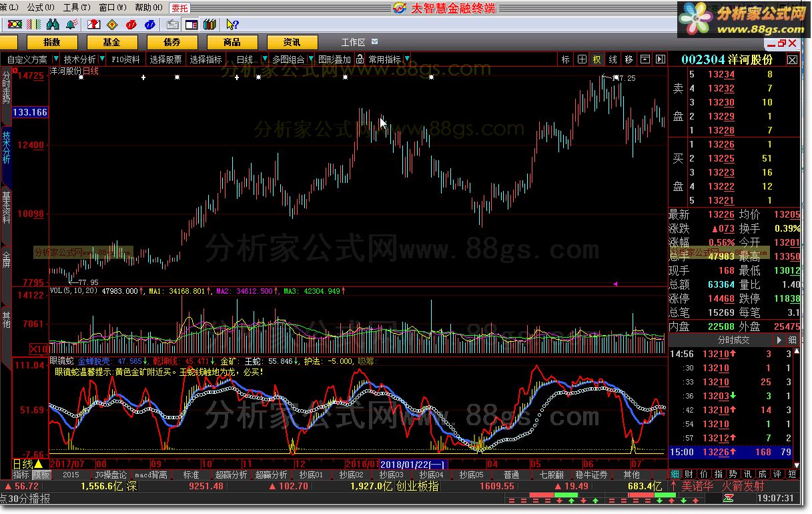812x514 pixels.
Task: Click the 基金 button
Action: (111, 42)
